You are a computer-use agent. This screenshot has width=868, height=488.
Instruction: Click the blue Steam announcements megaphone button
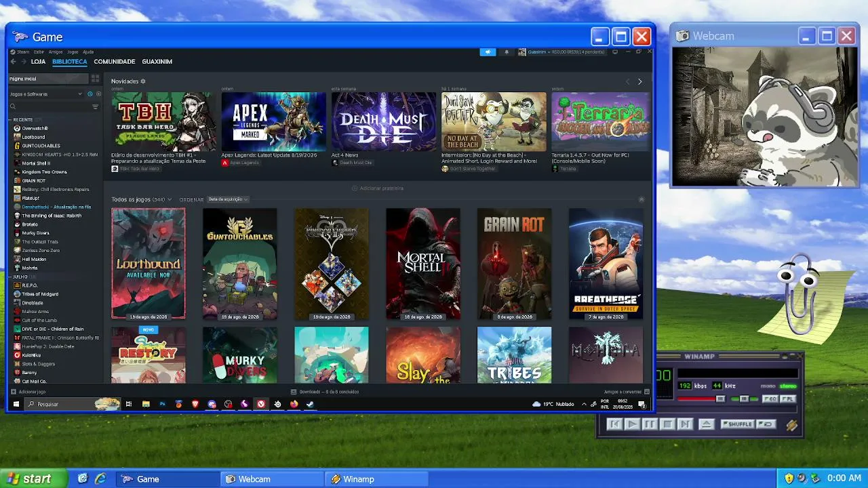click(x=488, y=52)
